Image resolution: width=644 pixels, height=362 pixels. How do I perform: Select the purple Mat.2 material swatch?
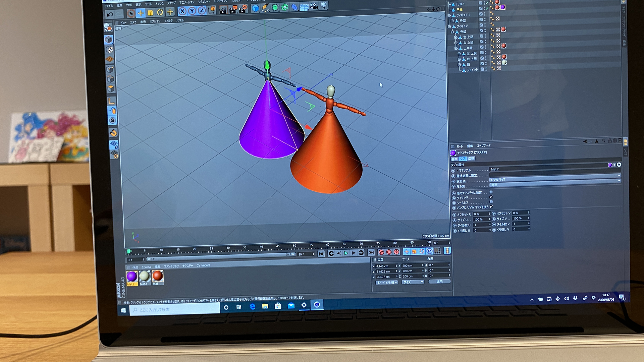(132, 277)
